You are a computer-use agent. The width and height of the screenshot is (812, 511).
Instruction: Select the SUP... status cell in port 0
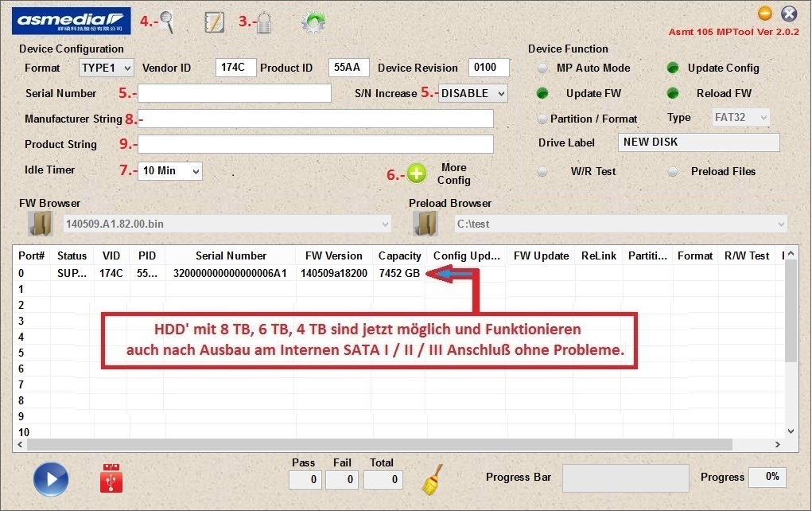click(72, 273)
